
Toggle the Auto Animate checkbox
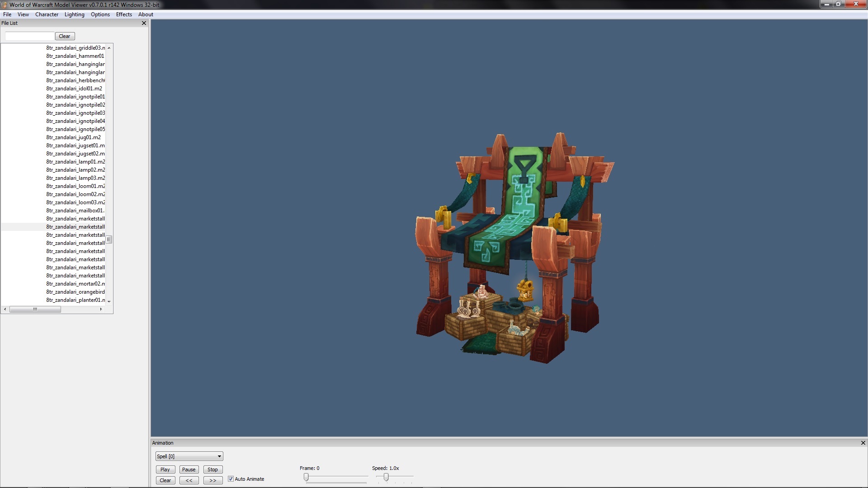231,479
